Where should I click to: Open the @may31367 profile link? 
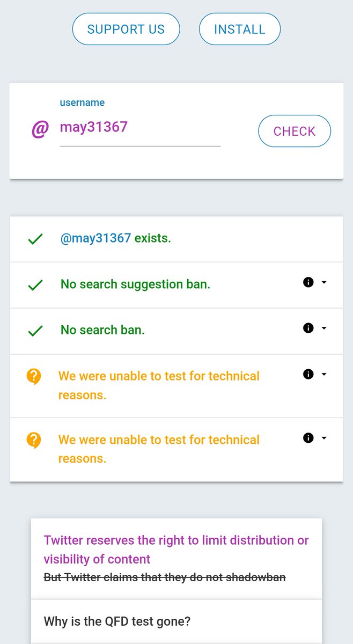(95, 238)
